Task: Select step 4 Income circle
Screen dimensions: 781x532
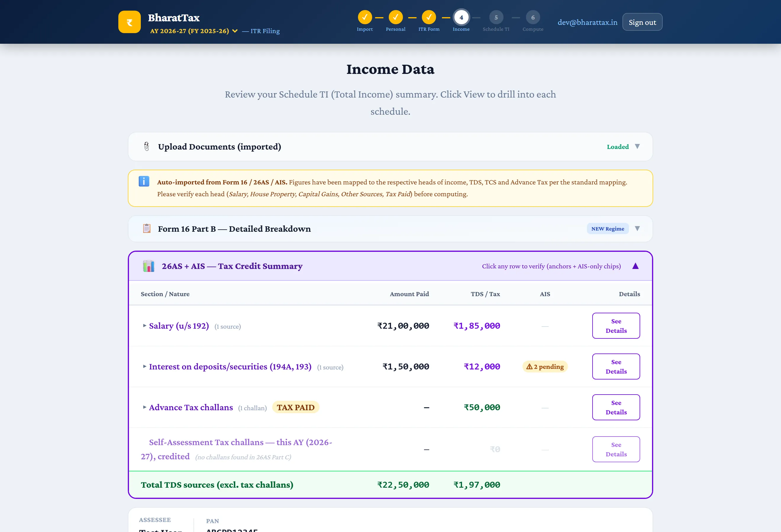Action: [461, 17]
